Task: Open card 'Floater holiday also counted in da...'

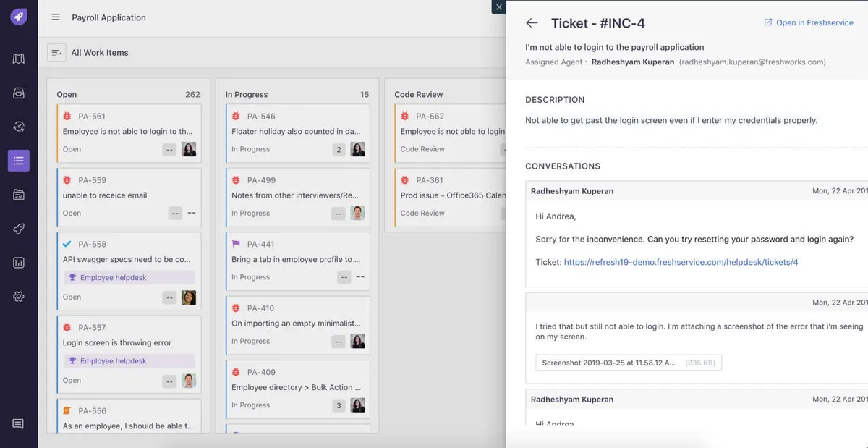Action: click(298, 134)
